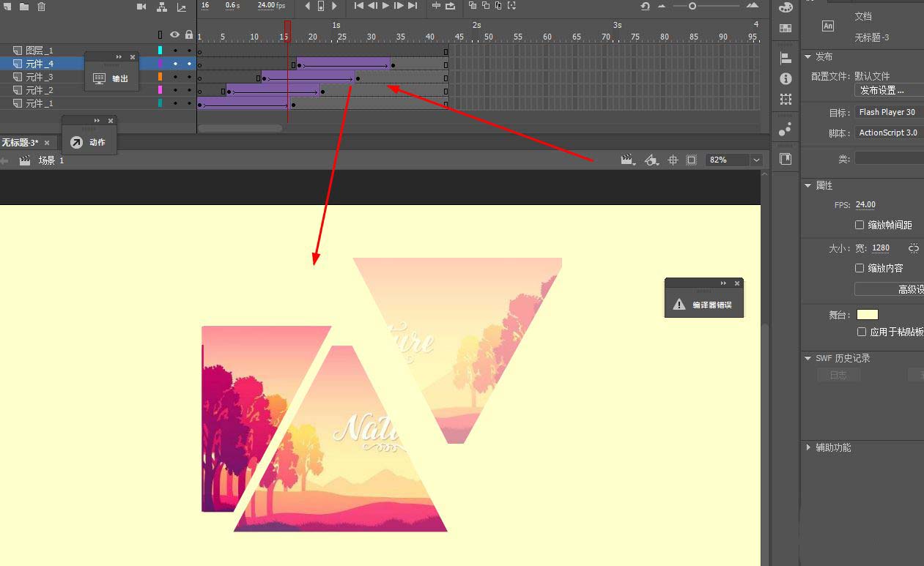Open the Motion Presets panel icon
This screenshot has width=924, height=566.
(786, 129)
